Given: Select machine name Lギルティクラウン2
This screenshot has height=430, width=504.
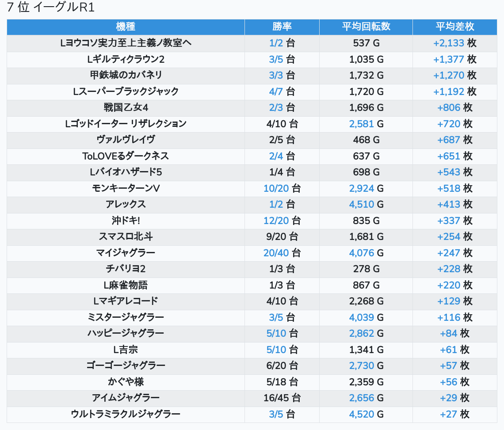Looking at the screenshot, I should coord(126,59).
